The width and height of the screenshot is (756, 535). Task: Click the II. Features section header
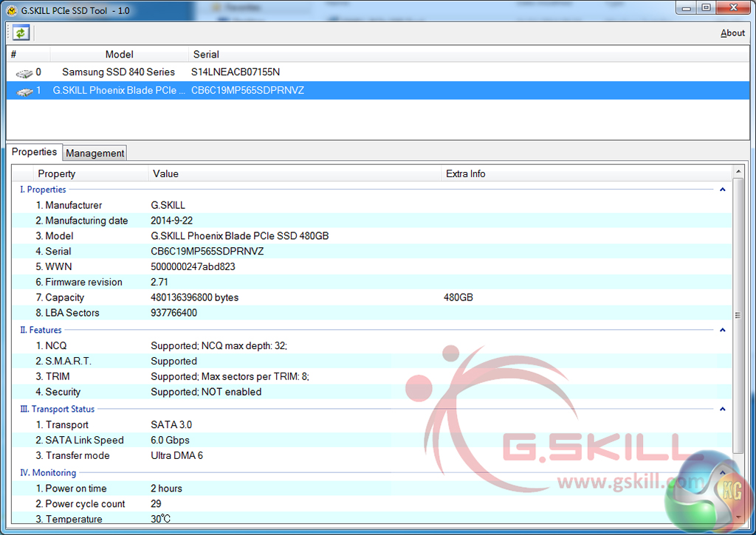pyautogui.click(x=41, y=330)
